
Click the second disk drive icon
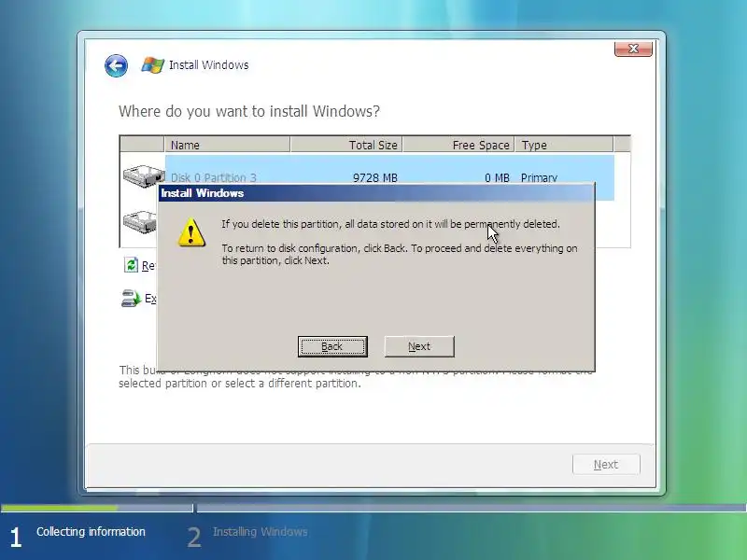pos(139,221)
